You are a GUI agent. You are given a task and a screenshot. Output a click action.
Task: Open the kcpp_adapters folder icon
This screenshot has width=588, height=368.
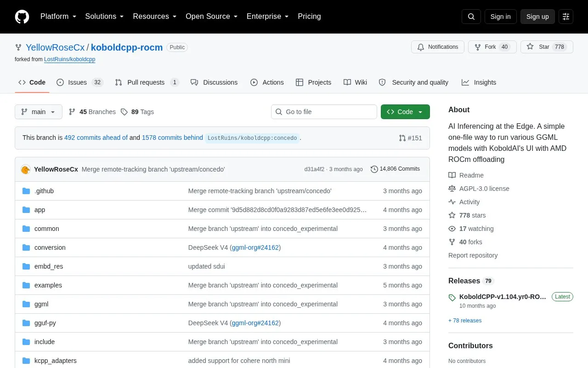[26, 361]
